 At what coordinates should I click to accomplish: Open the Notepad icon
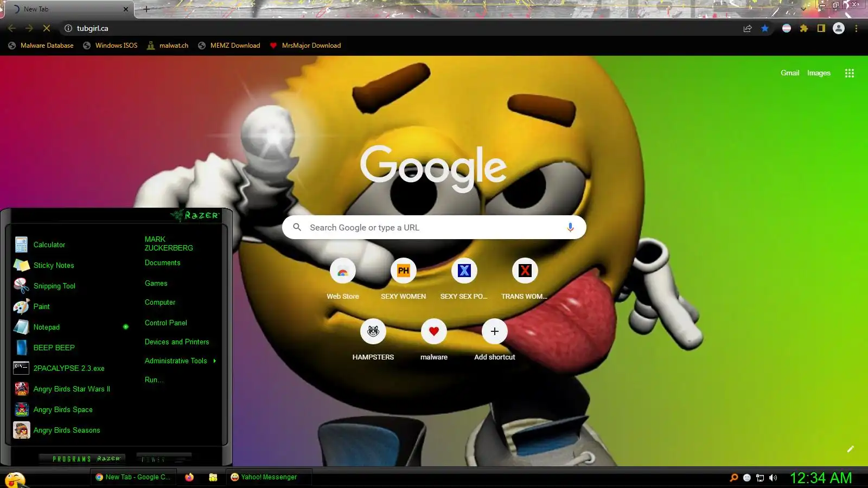click(x=21, y=327)
